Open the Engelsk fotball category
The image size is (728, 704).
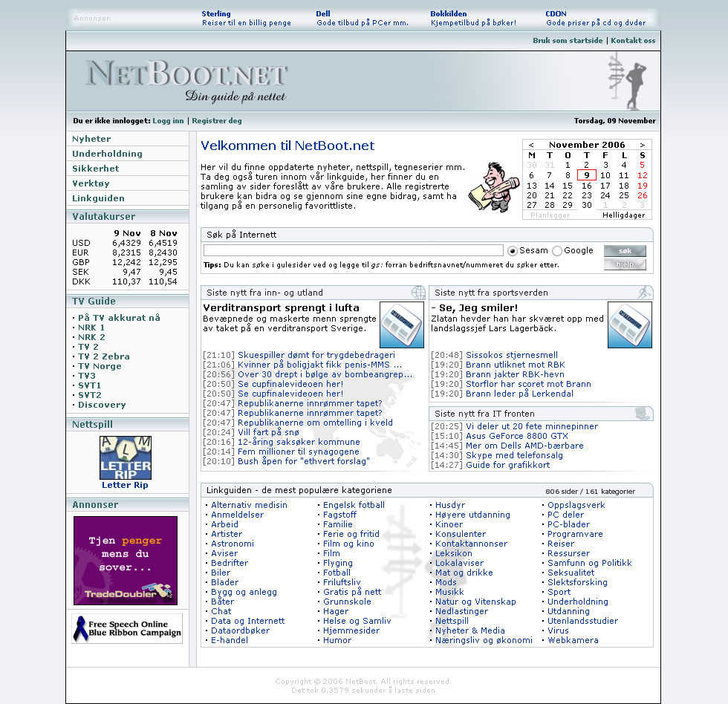click(x=354, y=505)
